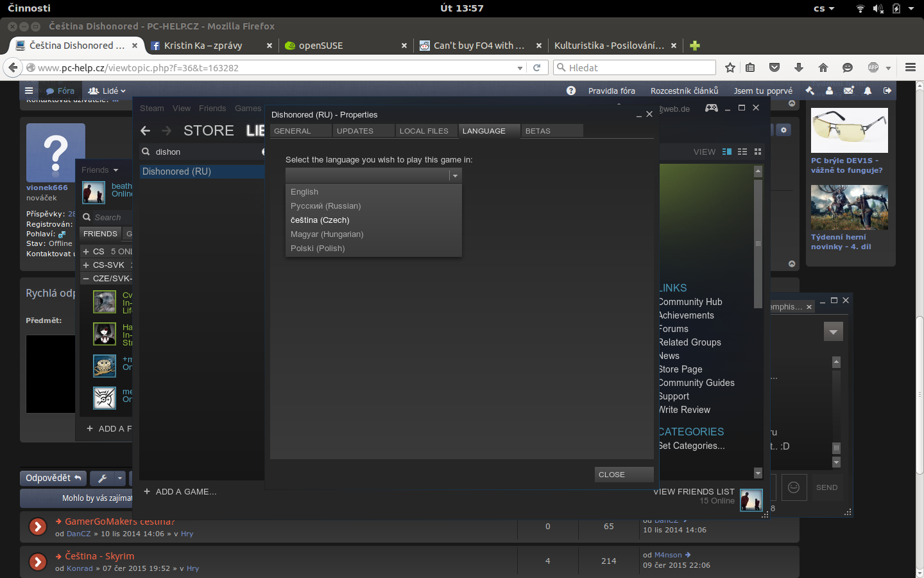Open the Friends dropdown menu
Screen dimensions: 924x578
[x=100, y=170]
